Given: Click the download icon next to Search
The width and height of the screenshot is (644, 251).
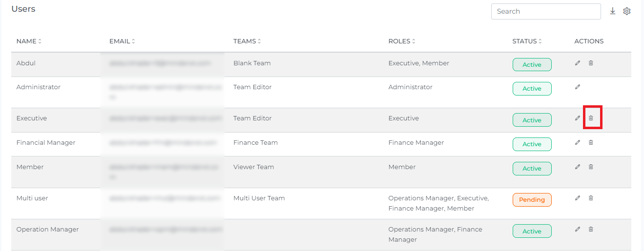Looking at the screenshot, I should [x=613, y=11].
